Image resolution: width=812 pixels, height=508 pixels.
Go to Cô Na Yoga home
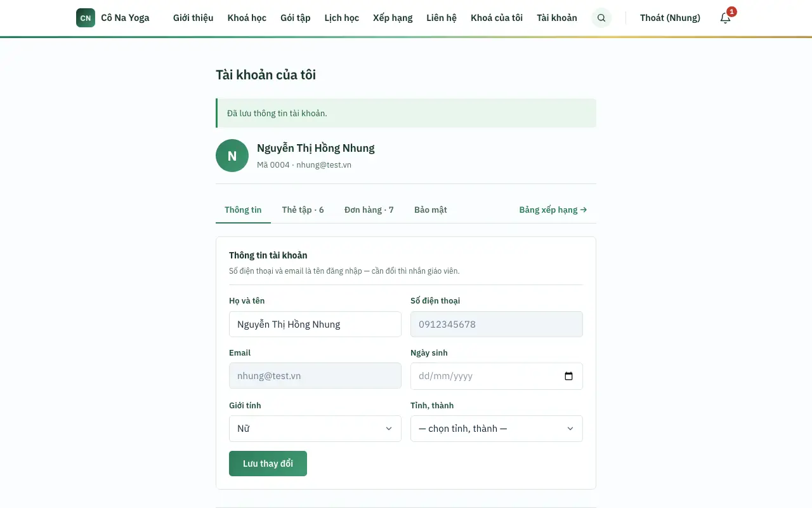tap(113, 18)
